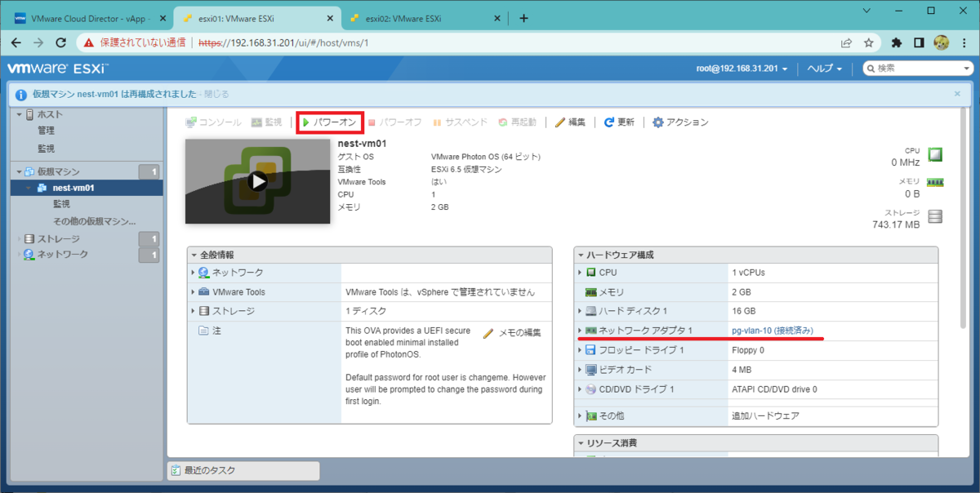The image size is (980, 493).
Task: Expand Floppy Drive 1 row
Action: point(581,350)
